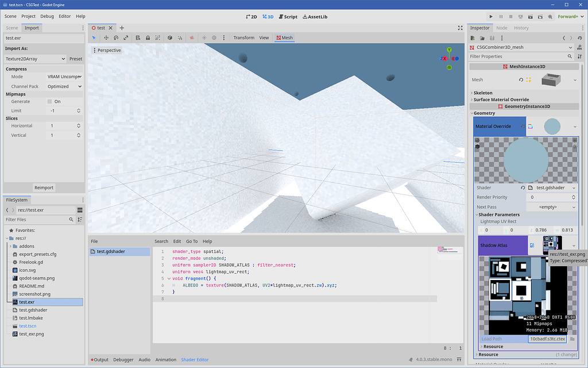Select the Move tool
The image size is (588, 368).
[x=106, y=37]
